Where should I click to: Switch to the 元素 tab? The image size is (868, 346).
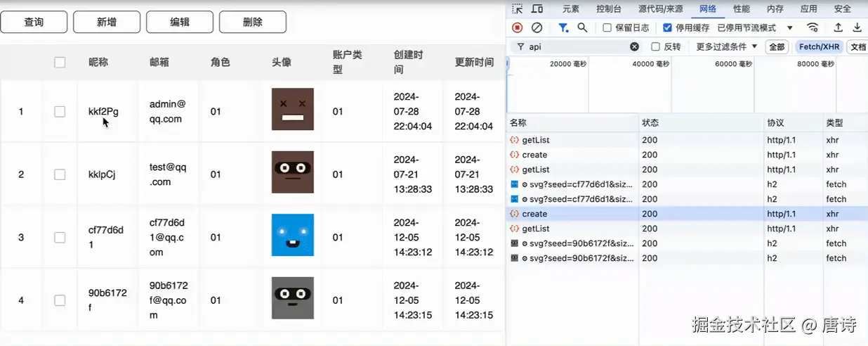(571, 9)
